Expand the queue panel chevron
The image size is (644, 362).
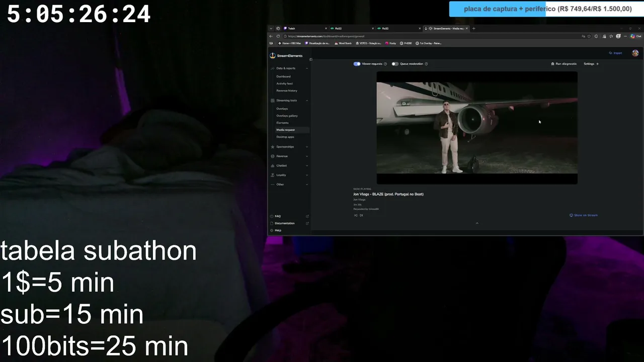(477, 223)
